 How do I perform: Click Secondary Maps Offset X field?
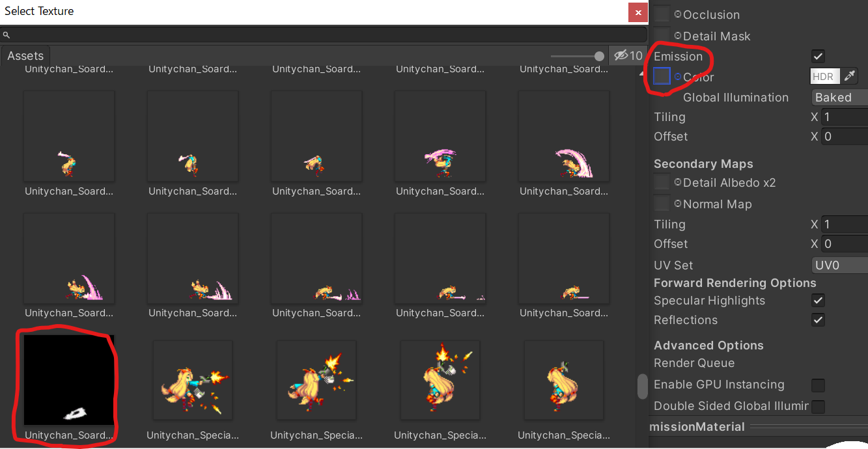click(845, 244)
